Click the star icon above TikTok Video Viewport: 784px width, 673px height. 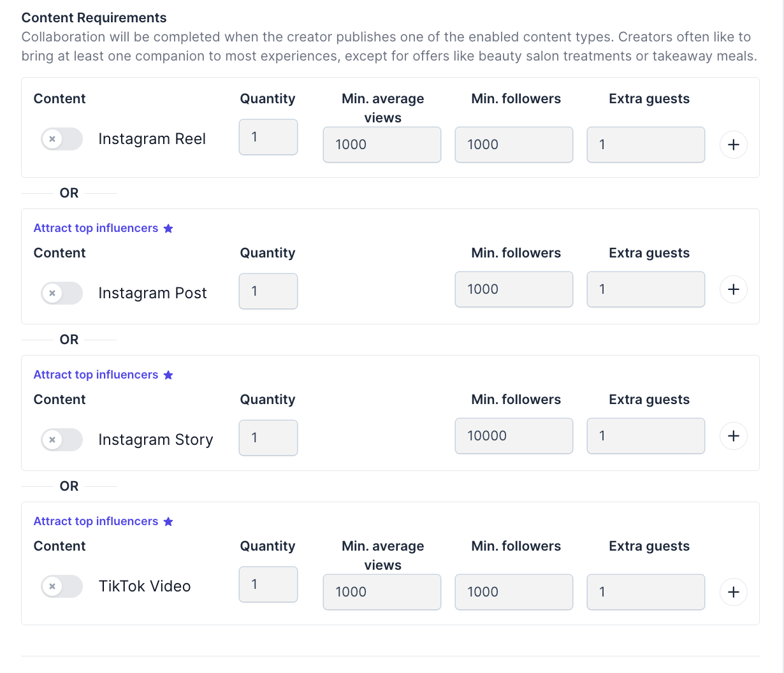click(x=168, y=521)
